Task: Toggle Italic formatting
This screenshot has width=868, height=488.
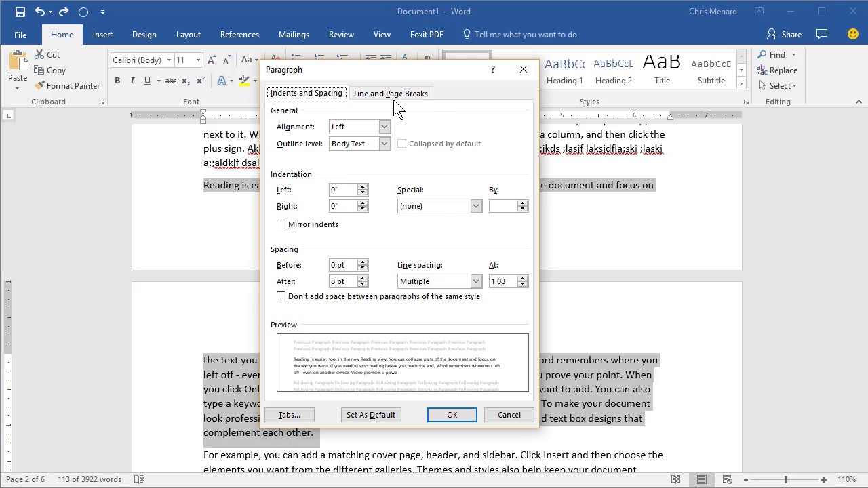Action: [x=132, y=81]
